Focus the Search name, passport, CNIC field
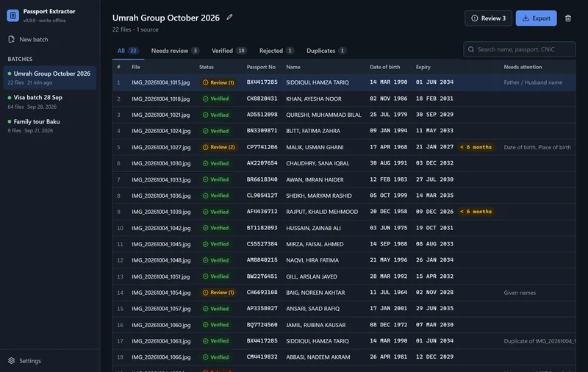The image size is (588, 372). click(520, 49)
